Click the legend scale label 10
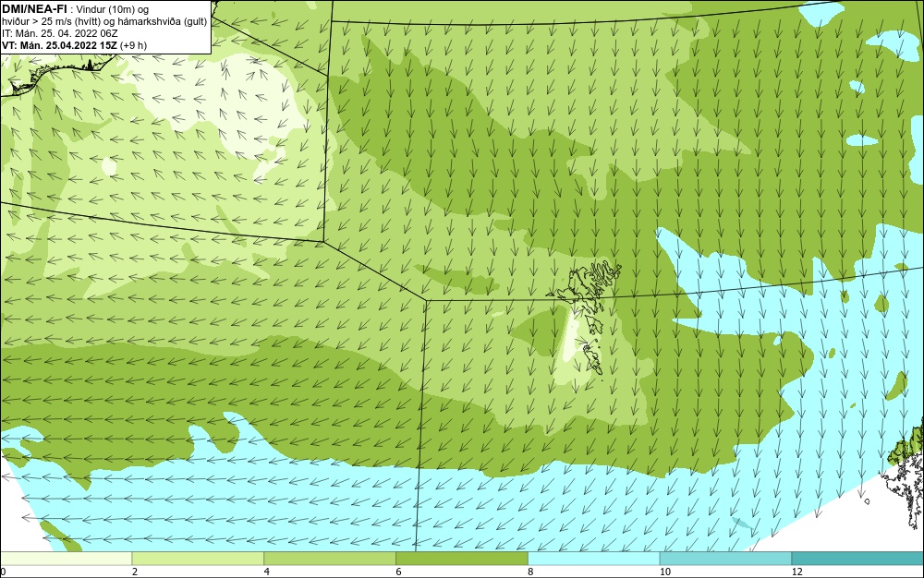The width and height of the screenshot is (924, 578). [664, 572]
